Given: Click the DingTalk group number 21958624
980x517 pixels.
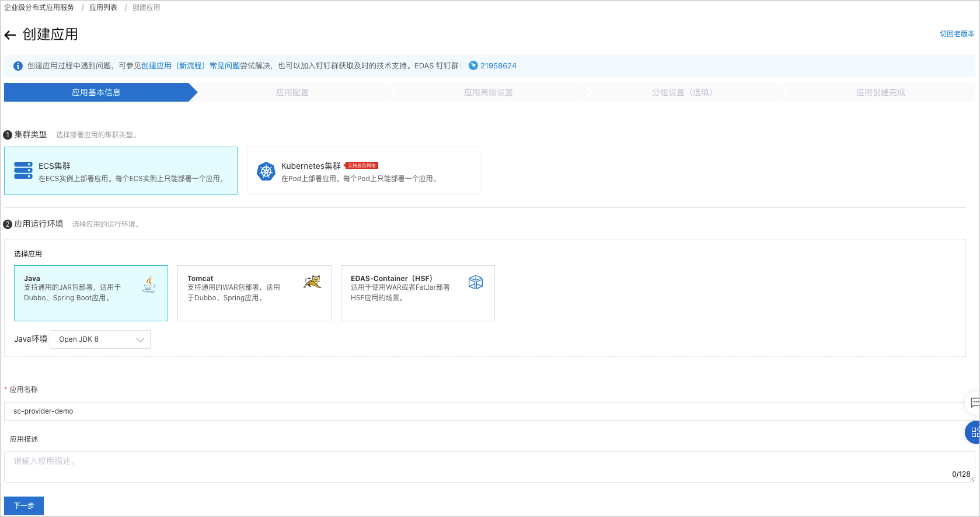Looking at the screenshot, I should 498,66.
